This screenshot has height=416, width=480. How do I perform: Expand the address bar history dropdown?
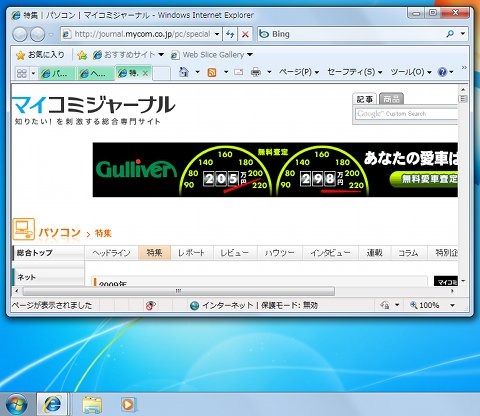click(x=217, y=34)
